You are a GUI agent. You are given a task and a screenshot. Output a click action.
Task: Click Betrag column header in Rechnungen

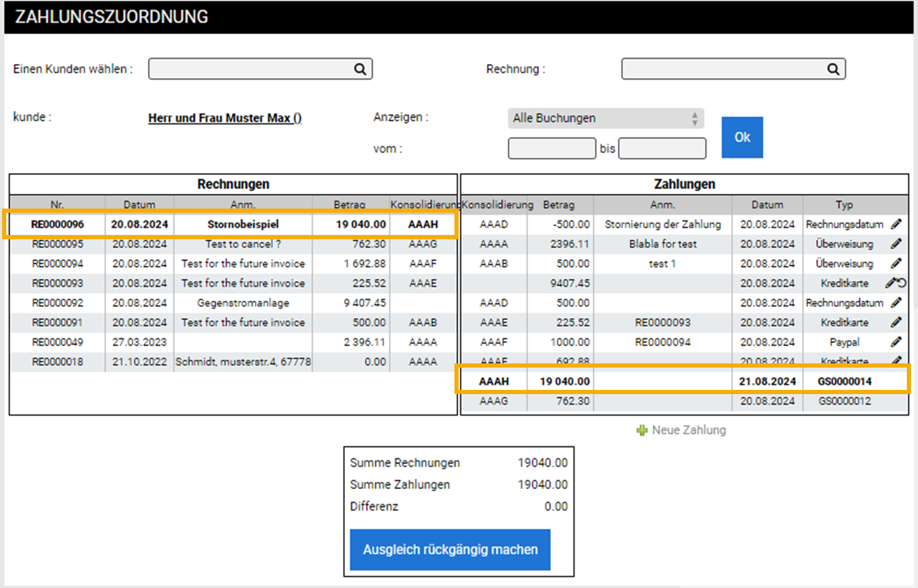click(349, 205)
